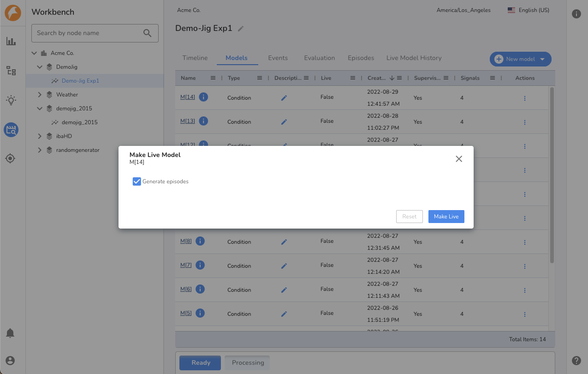The width and height of the screenshot is (588, 374).
Task: Open actions menu for M[13] row
Action: pyautogui.click(x=525, y=122)
